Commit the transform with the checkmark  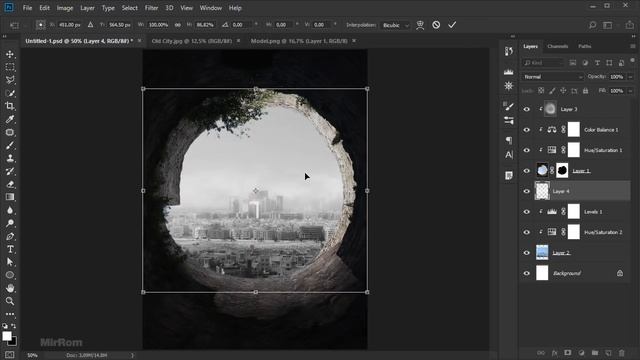(x=452, y=25)
